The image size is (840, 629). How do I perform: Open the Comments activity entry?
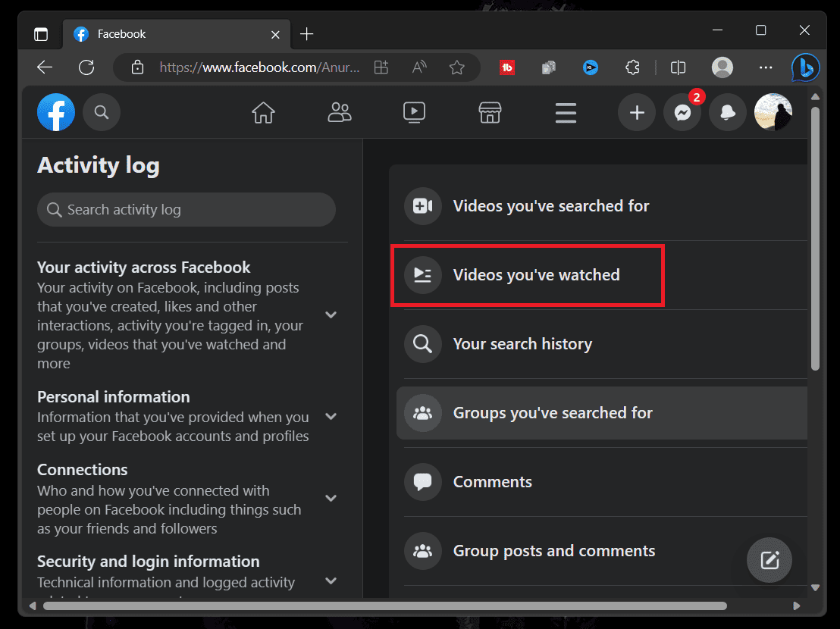[602, 482]
